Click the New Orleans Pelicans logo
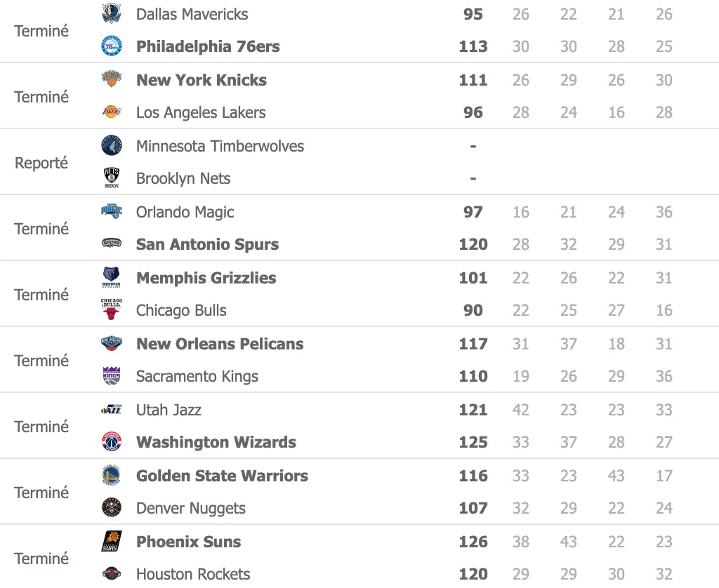Screen dimensions: 719x588 [x=112, y=344]
